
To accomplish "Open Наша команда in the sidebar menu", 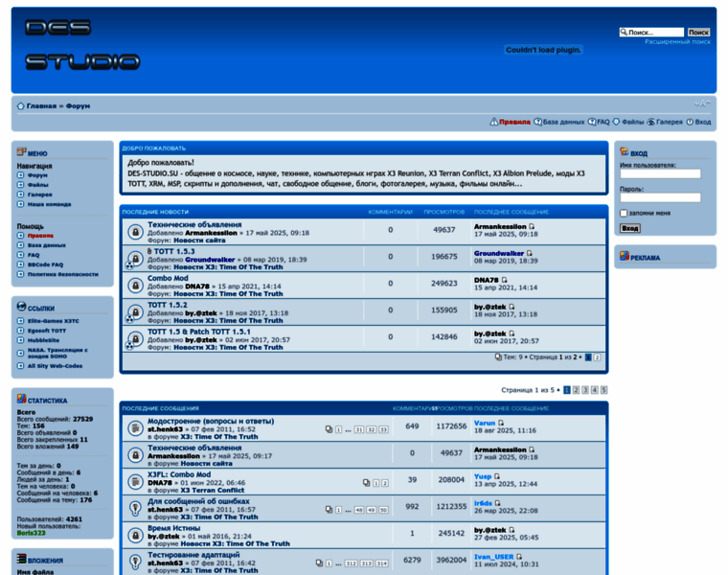I will coord(49,204).
